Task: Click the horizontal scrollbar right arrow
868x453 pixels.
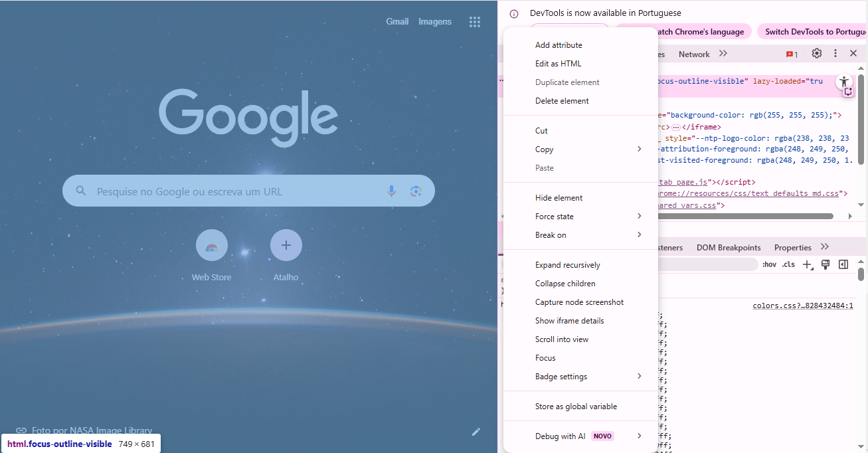Action: [x=850, y=216]
